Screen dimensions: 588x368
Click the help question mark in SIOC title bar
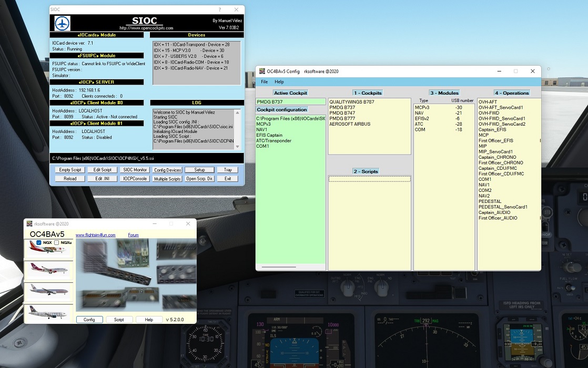click(219, 9)
